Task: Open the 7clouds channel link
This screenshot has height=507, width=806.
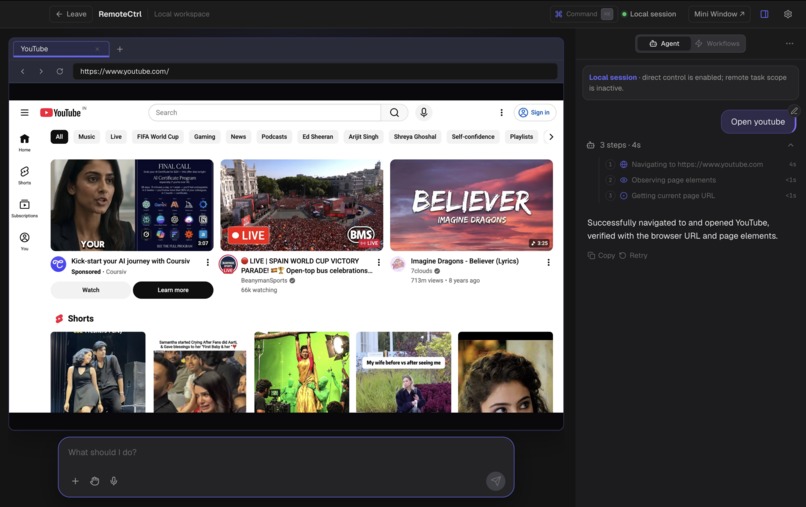Action: (422, 271)
